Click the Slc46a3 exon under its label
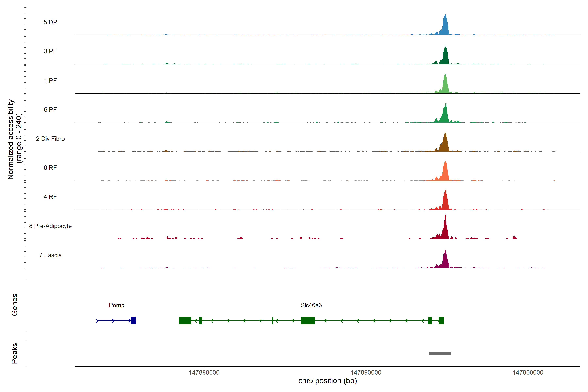The width and height of the screenshot is (588, 392). pos(308,320)
